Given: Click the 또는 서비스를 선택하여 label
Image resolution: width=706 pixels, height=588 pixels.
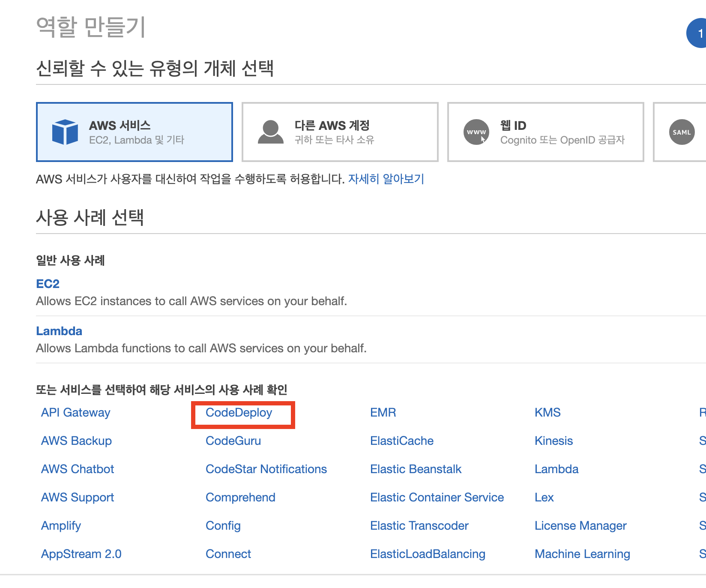Looking at the screenshot, I should click(x=162, y=390).
